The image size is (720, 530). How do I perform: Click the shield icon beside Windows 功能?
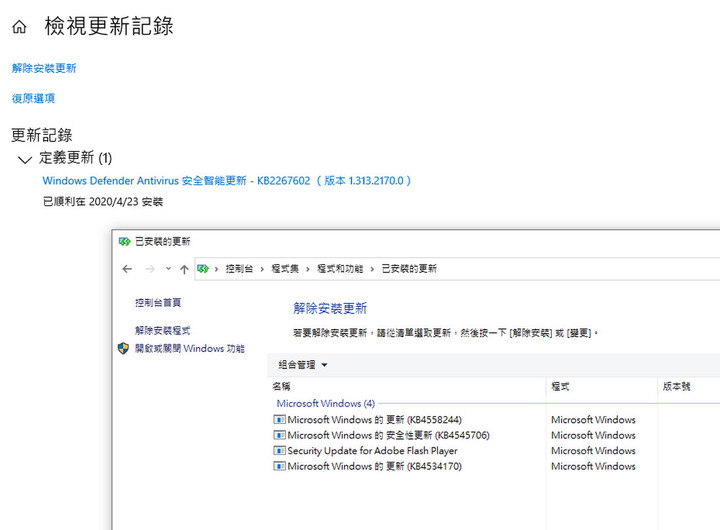(x=124, y=349)
